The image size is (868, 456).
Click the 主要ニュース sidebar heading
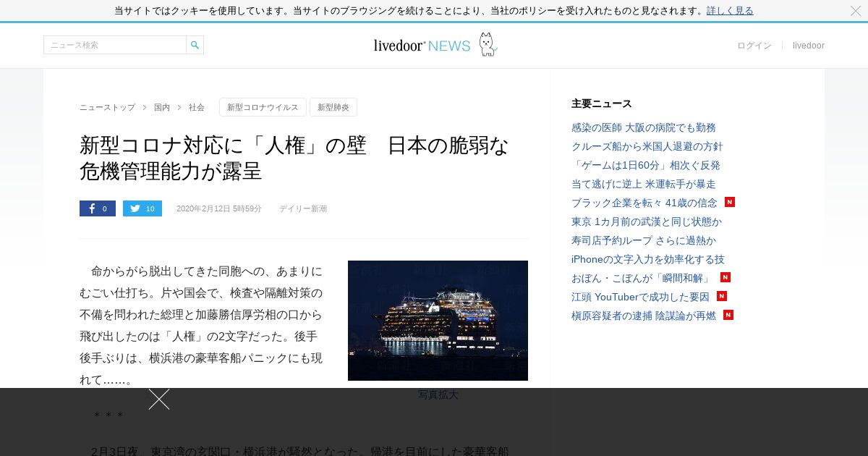click(602, 104)
